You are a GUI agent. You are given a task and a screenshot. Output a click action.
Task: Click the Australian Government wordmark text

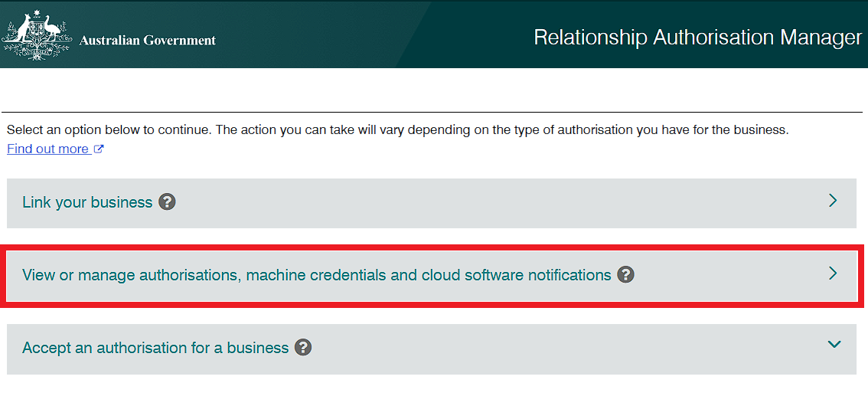pyautogui.click(x=147, y=41)
